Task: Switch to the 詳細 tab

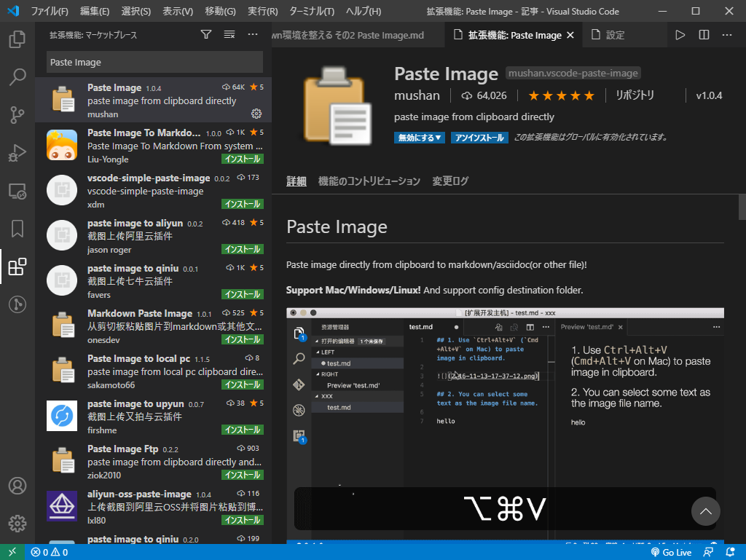Action: click(x=297, y=181)
